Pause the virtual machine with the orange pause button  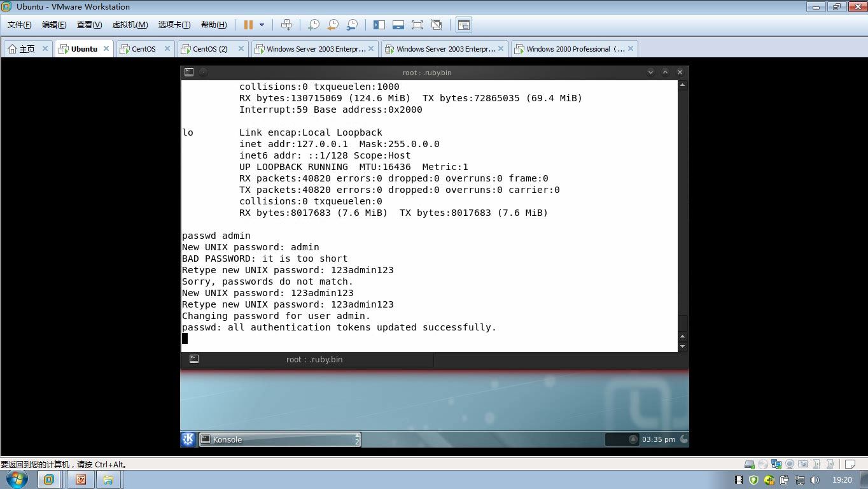pos(248,25)
